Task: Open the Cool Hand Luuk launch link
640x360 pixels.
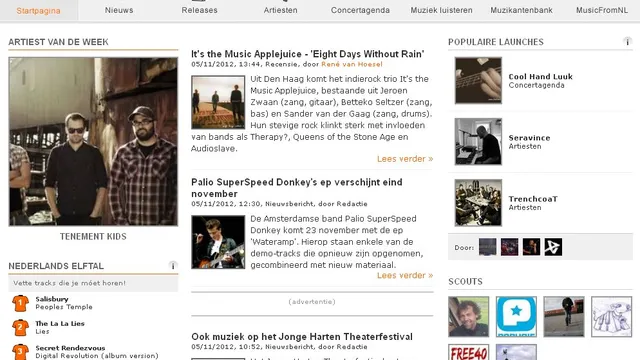Action: click(x=540, y=76)
